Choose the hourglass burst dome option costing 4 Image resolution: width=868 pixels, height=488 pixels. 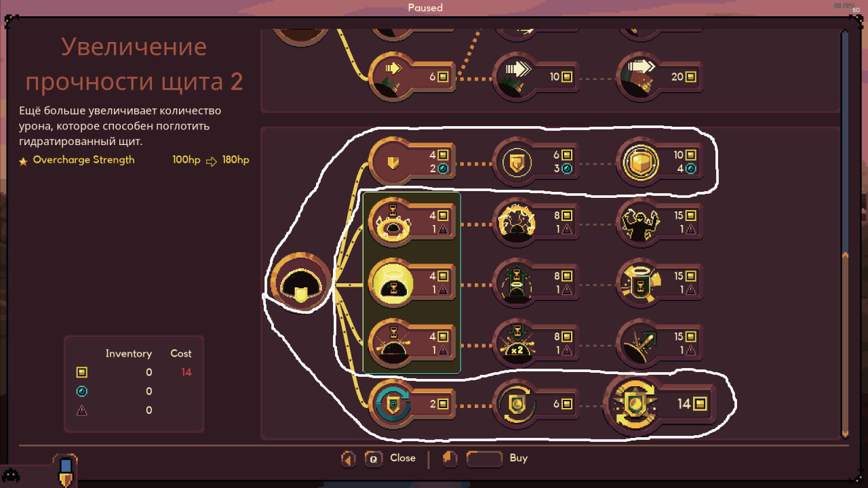coord(412,343)
